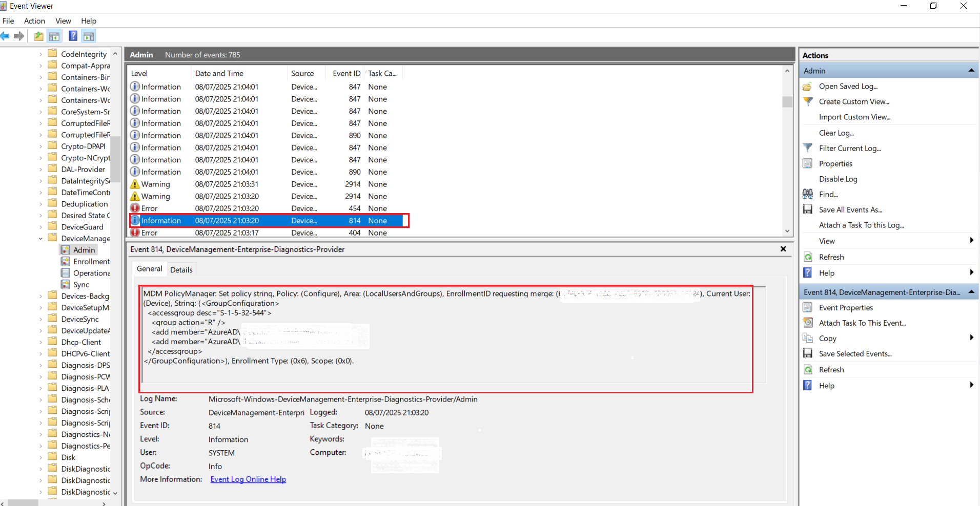
Task: Click the Save All Events As floppy icon
Action: [x=807, y=209]
